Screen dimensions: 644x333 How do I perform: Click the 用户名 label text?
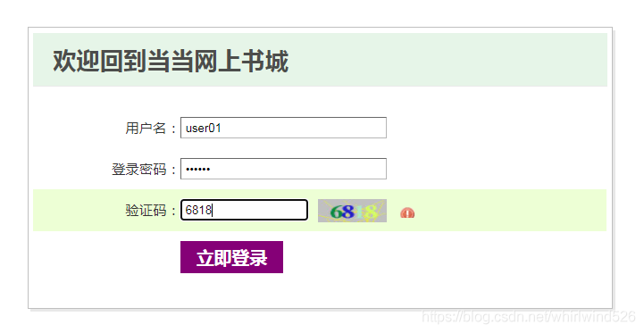click(146, 128)
